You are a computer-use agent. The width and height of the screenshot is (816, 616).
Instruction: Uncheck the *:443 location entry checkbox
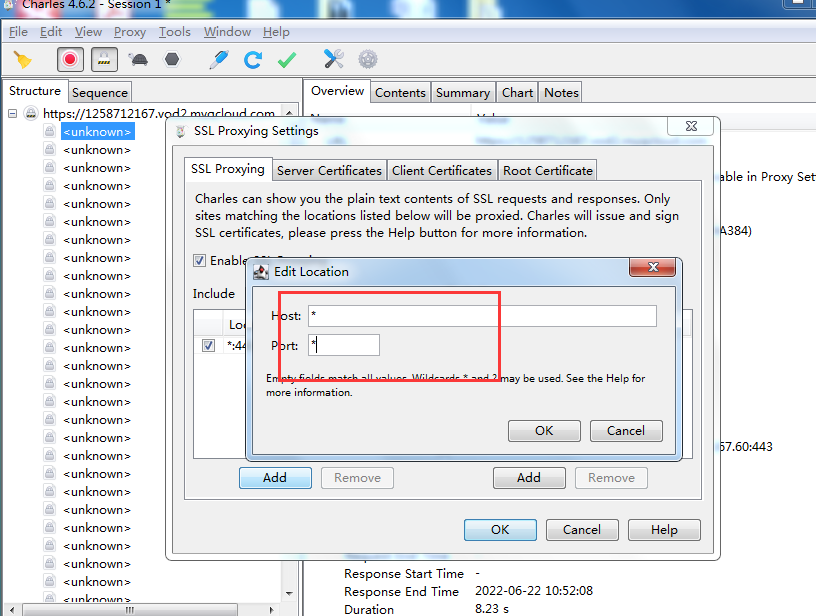coord(208,346)
